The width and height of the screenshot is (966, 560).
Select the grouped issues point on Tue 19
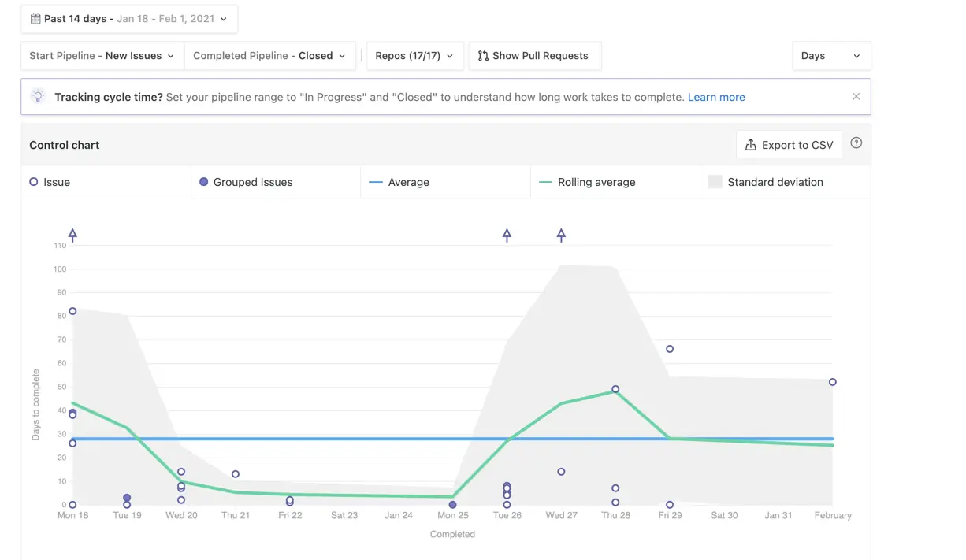[127, 499]
